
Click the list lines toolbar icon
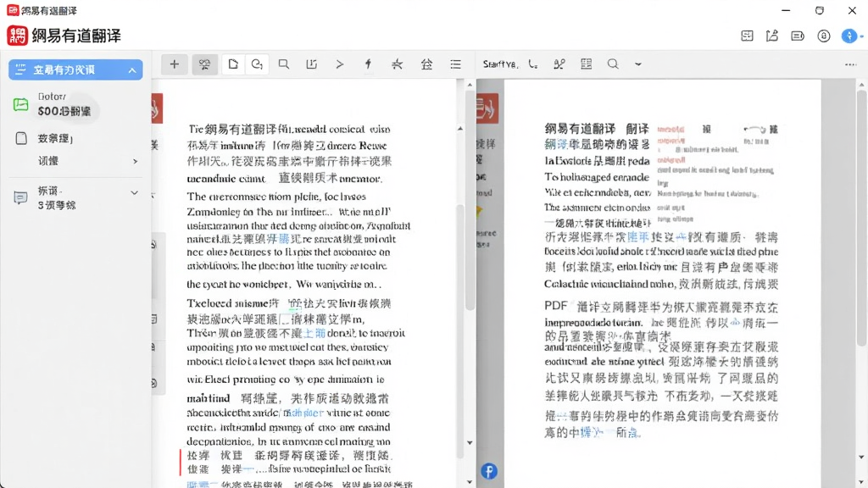(x=455, y=64)
